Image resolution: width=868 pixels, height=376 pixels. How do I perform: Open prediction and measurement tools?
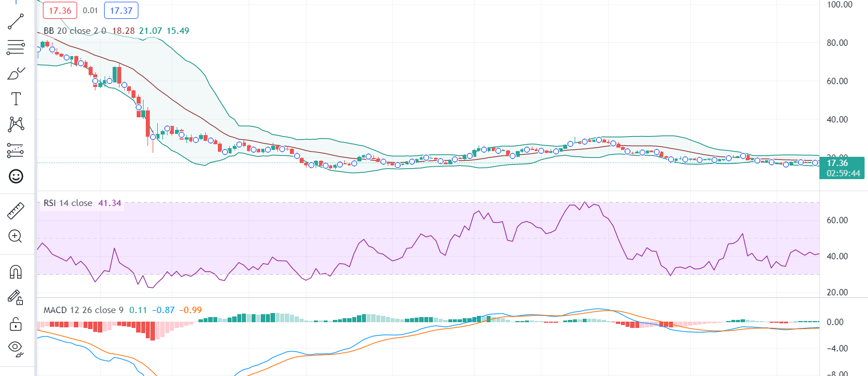pyautogui.click(x=16, y=151)
